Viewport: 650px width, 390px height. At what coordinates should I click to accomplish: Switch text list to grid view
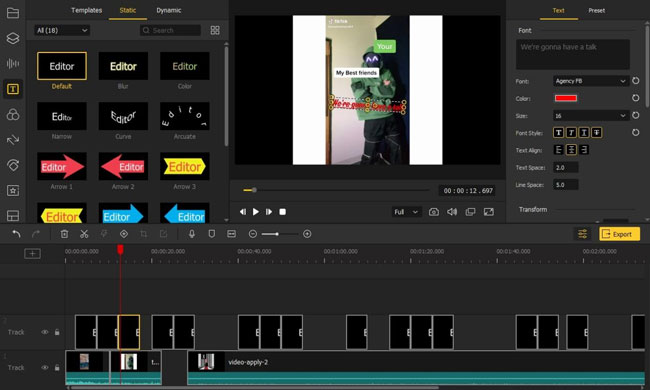click(x=215, y=30)
